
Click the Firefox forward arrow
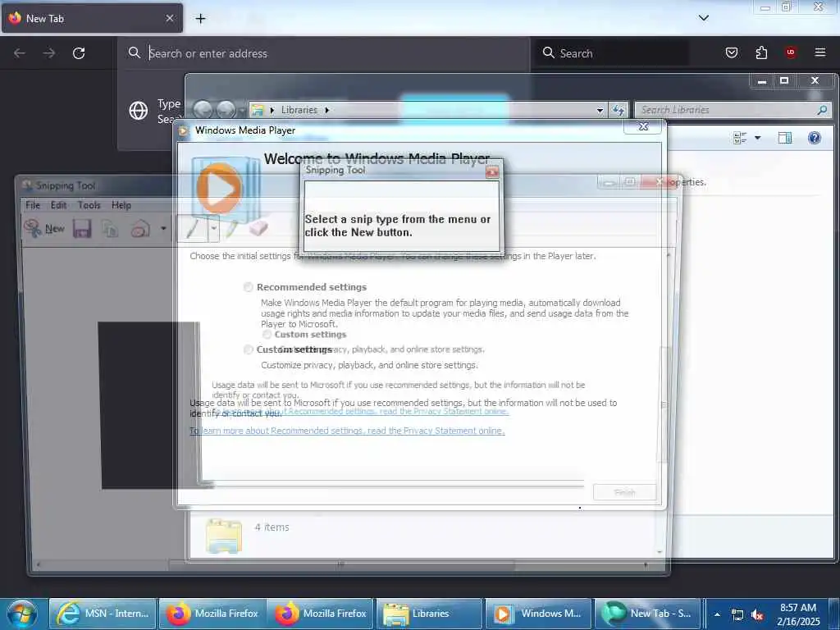point(49,53)
